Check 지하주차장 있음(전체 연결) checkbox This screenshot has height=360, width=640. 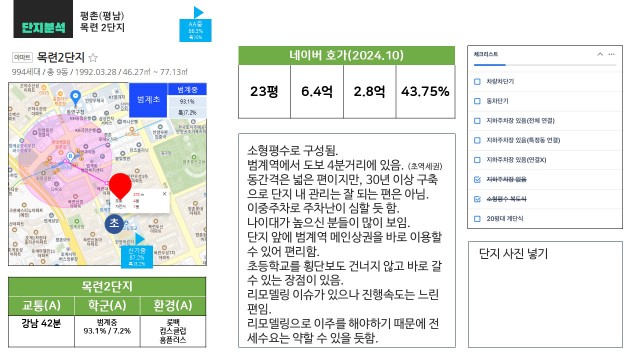[x=477, y=120]
